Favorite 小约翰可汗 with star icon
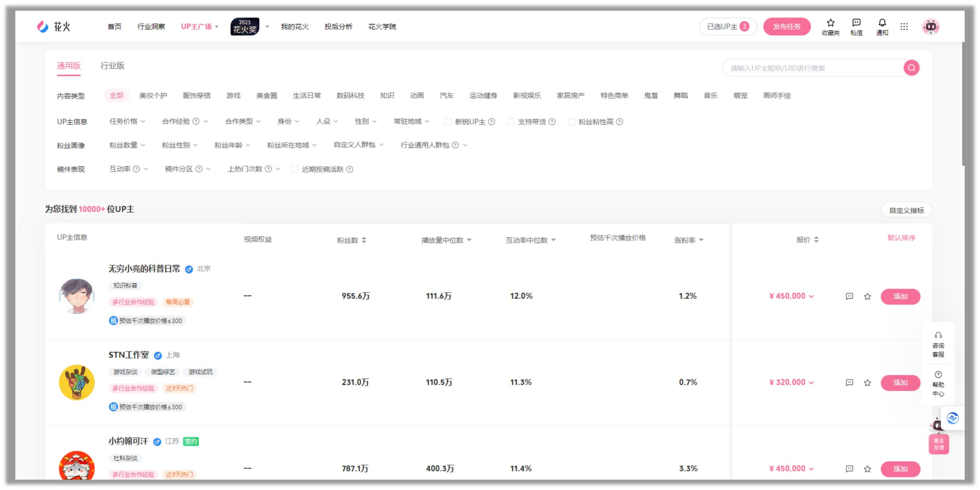The image size is (980, 490). coord(867,469)
